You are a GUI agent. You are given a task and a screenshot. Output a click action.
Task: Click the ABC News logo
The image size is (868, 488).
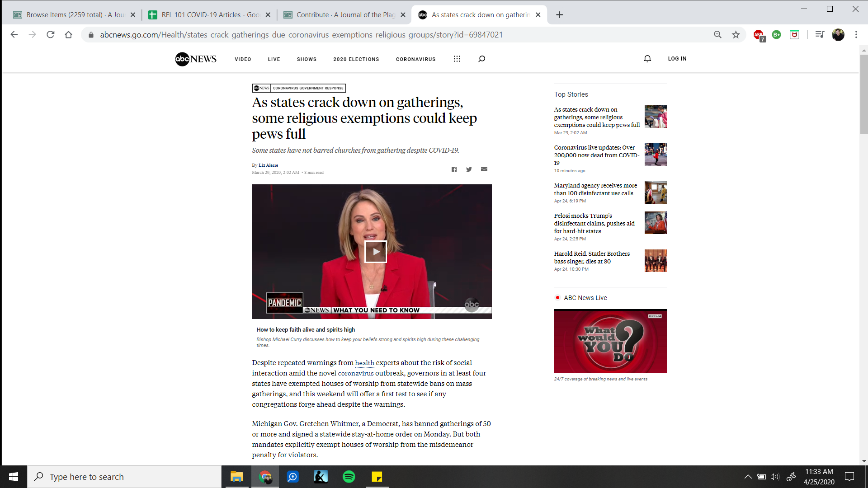pos(196,59)
